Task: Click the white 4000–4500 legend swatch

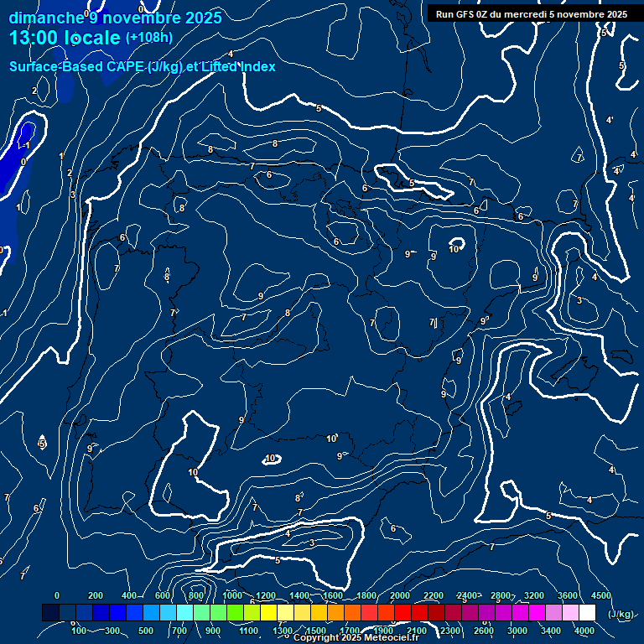Action: [587, 612]
